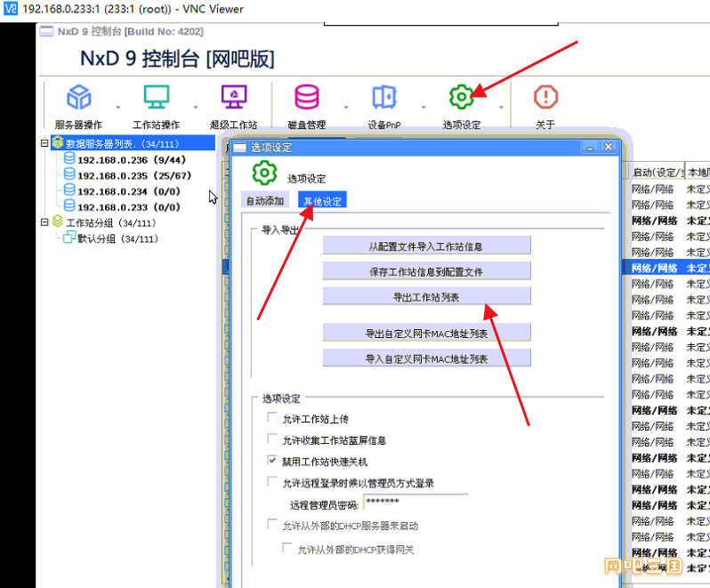
Task: Click the 工作站分组 layers icon
Action: click(x=58, y=222)
